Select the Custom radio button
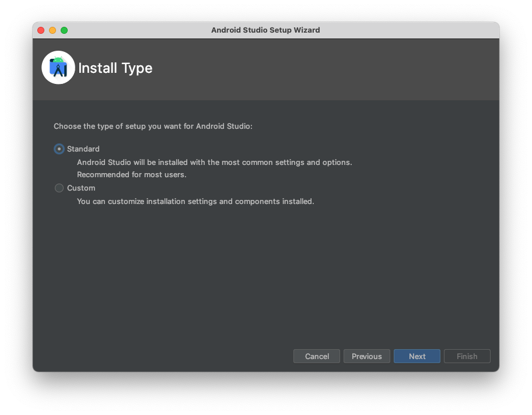The width and height of the screenshot is (532, 415). pyautogui.click(x=59, y=188)
